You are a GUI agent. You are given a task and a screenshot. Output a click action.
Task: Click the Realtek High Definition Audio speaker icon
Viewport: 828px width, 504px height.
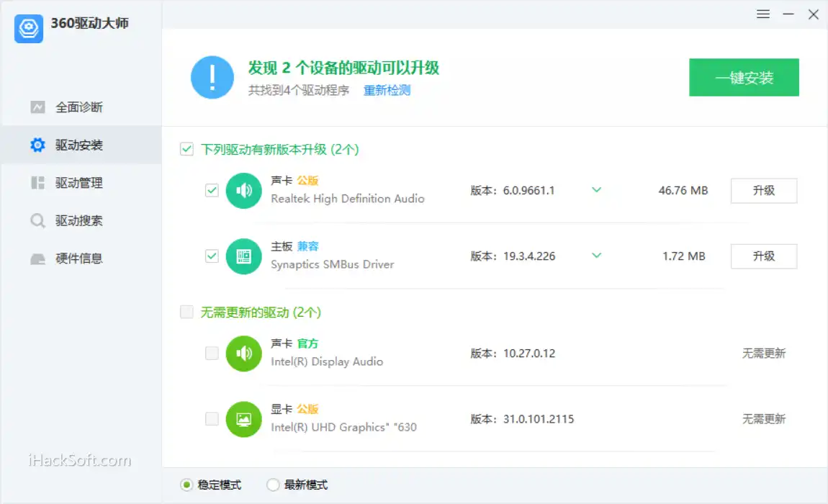tap(243, 191)
